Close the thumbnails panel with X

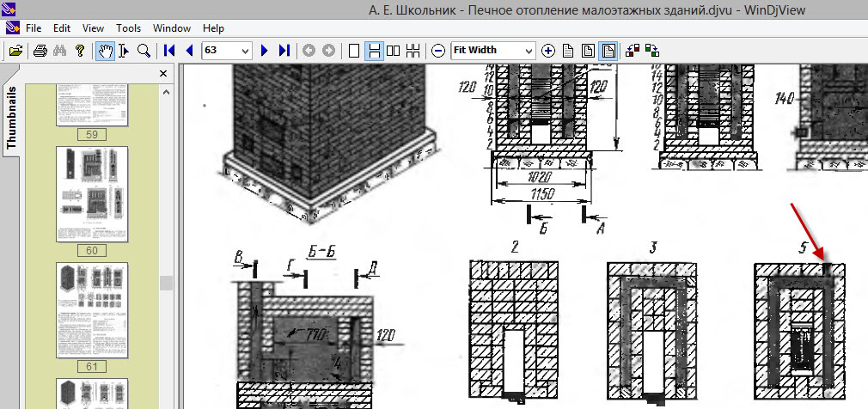[x=163, y=74]
